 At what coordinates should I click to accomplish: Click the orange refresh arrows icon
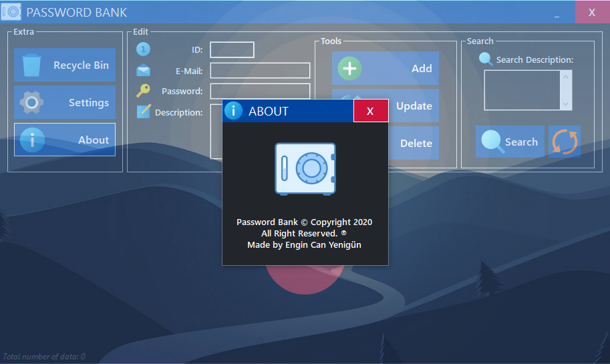coord(565,142)
